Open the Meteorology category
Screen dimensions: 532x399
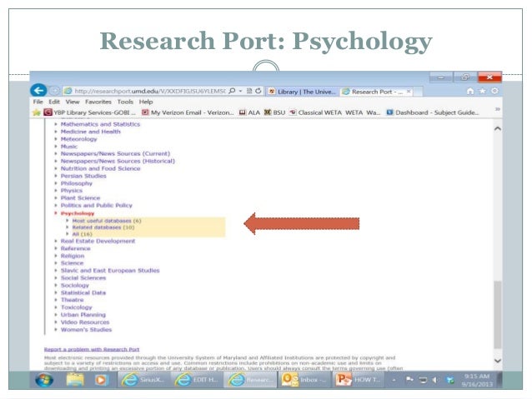pos(78,139)
